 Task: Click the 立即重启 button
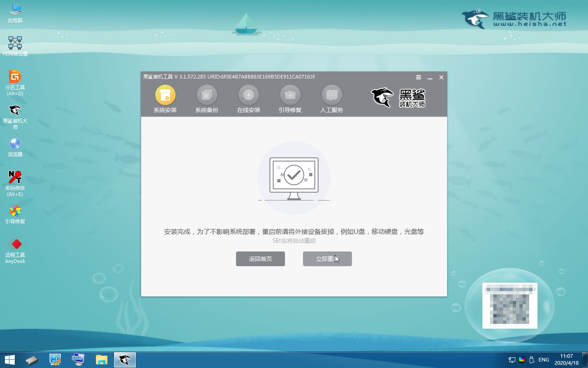(x=327, y=259)
